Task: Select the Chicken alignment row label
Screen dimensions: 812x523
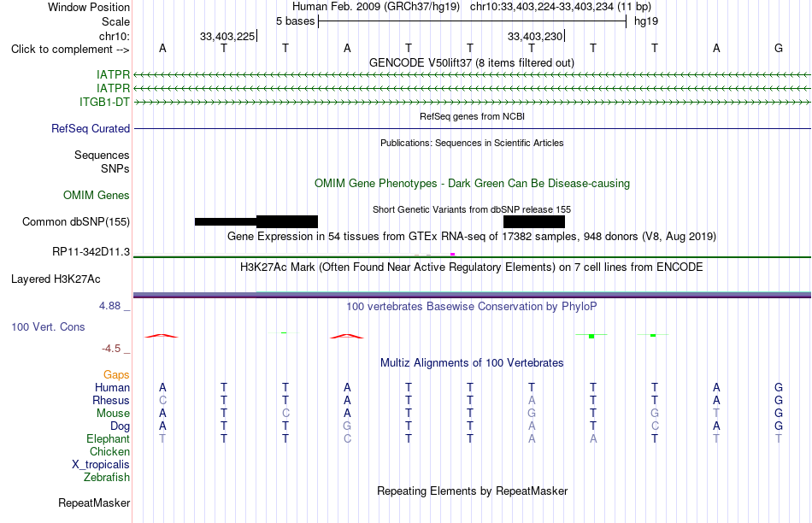Action: click(x=109, y=451)
